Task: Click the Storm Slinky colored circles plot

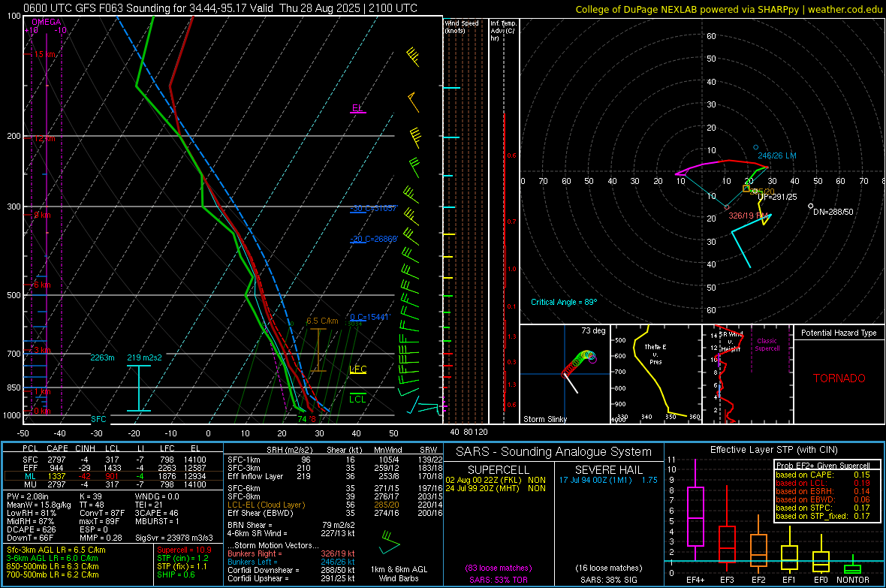Action: (579, 363)
